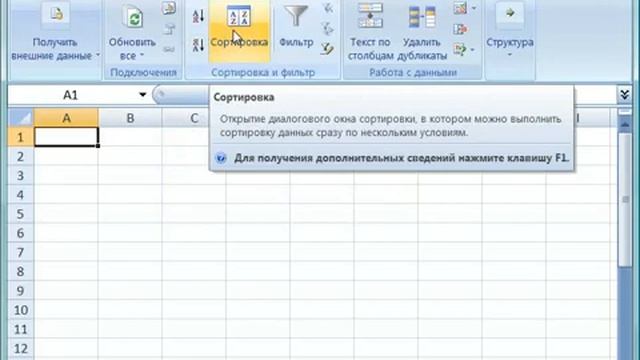Select row 8 header
The image size is (640, 360).
coord(20,271)
